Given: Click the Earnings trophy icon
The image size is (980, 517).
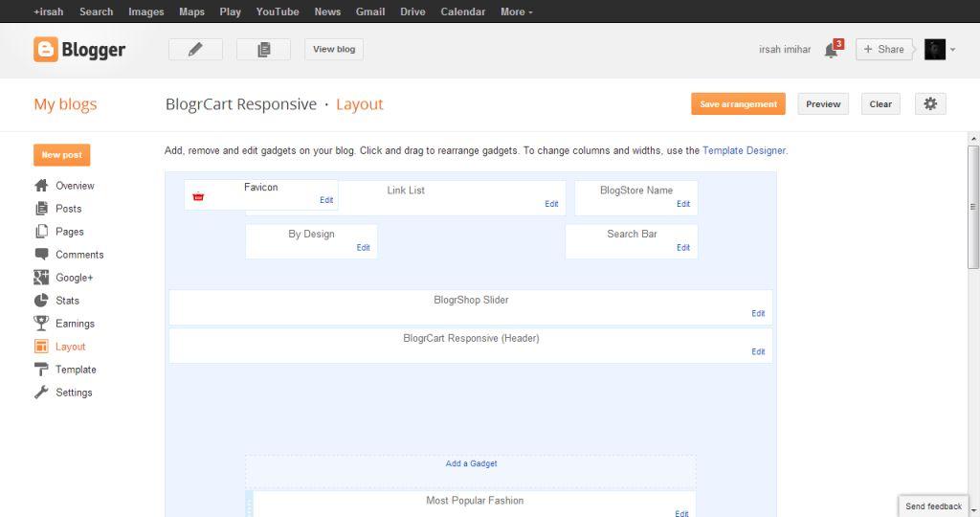Looking at the screenshot, I should [41, 324].
